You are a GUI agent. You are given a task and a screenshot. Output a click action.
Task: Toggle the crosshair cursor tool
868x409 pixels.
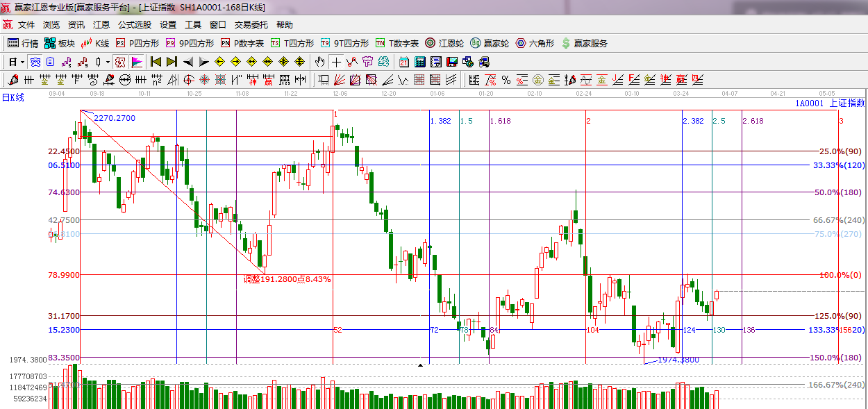(x=336, y=62)
